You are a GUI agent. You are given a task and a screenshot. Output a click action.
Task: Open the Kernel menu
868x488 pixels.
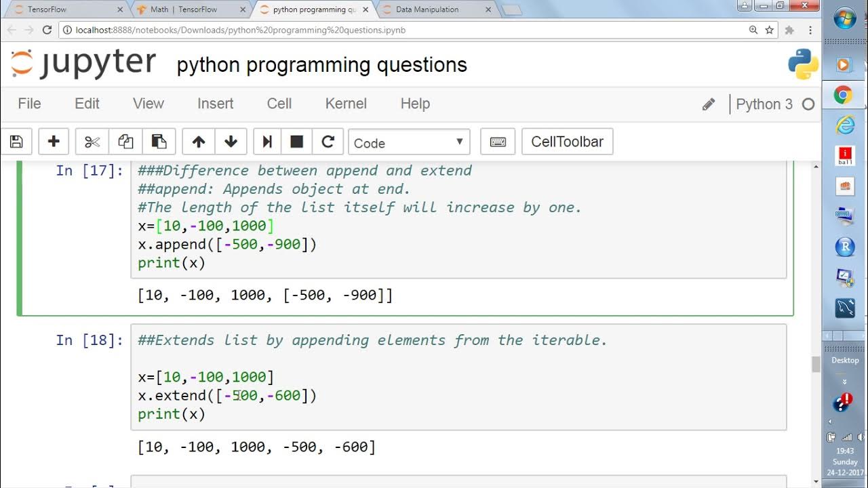pos(346,104)
